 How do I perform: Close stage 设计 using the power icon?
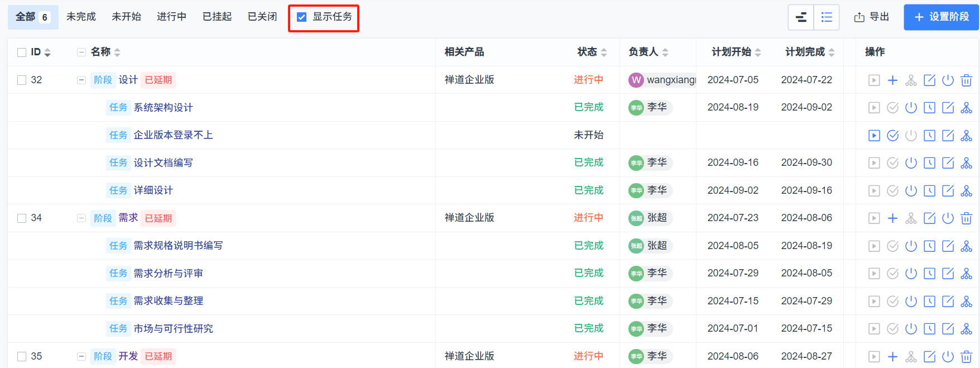pyautogui.click(x=948, y=80)
